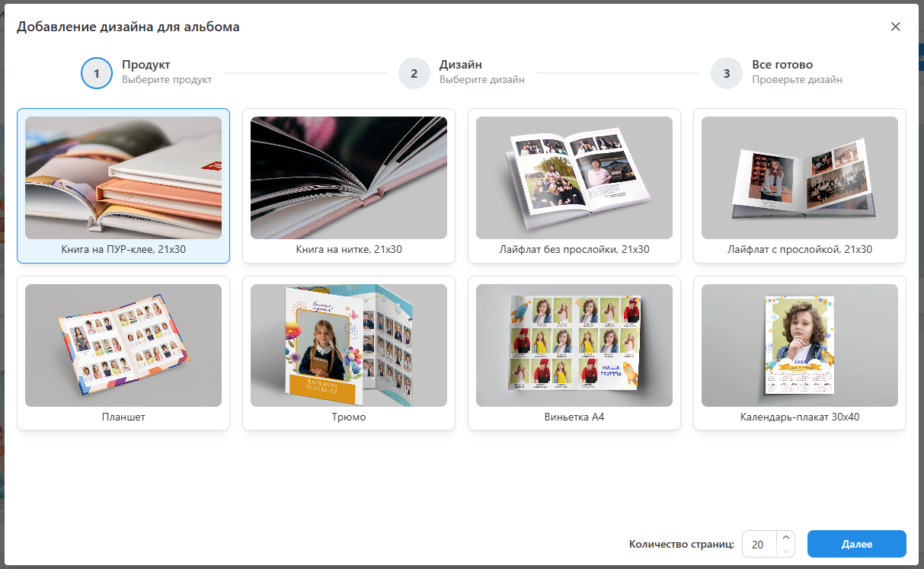Select the Календарь-плакат 30x40 thumbnail
Screen dimensions: 924x569
click(799, 345)
